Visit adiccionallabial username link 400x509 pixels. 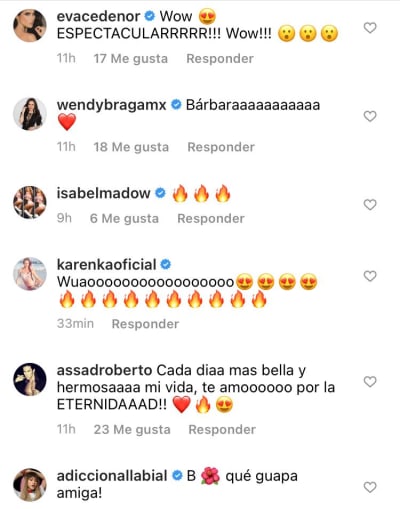(112, 476)
